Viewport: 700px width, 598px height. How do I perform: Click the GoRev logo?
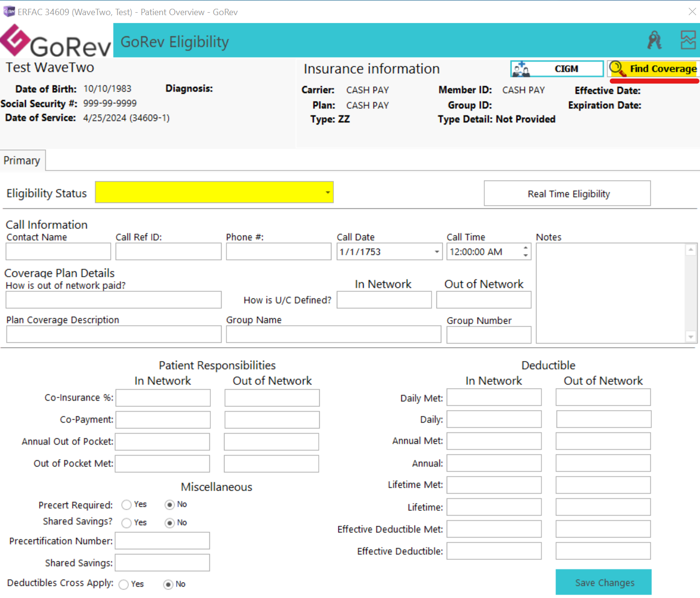56,41
